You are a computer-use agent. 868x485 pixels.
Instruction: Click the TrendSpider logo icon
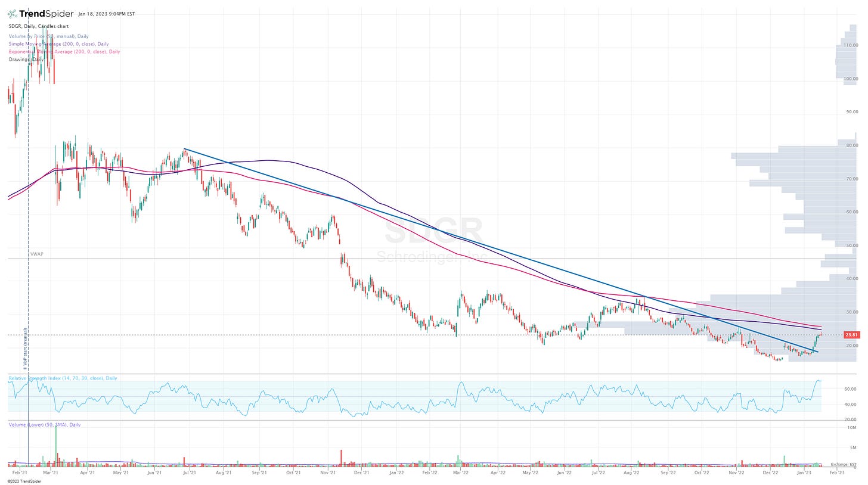click(13, 14)
